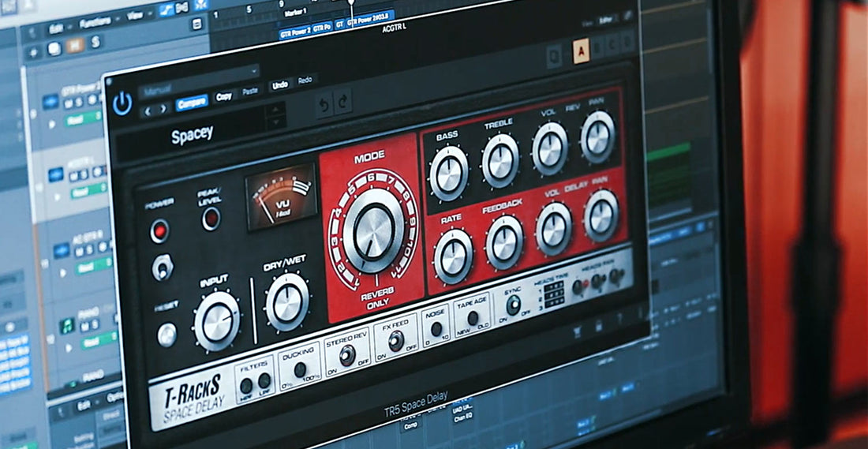This screenshot has height=449, width=868.
Task: Go to the previous plugin setting arrow
Action: (x=148, y=110)
